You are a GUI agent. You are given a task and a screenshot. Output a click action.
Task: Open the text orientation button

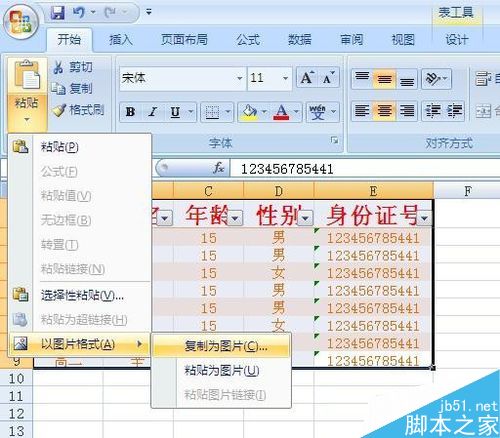pyautogui.click(x=436, y=79)
